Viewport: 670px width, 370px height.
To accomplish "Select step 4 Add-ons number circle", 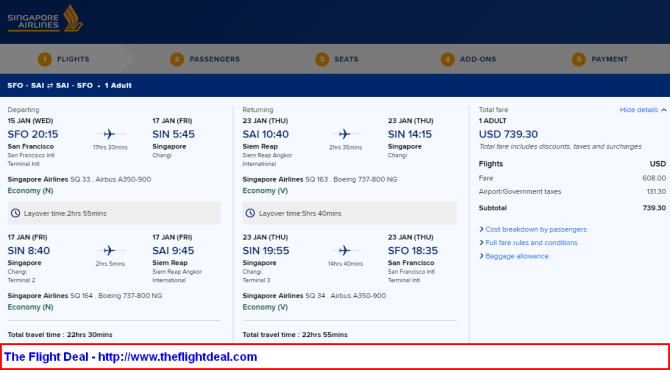I will (x=447, y=59).
